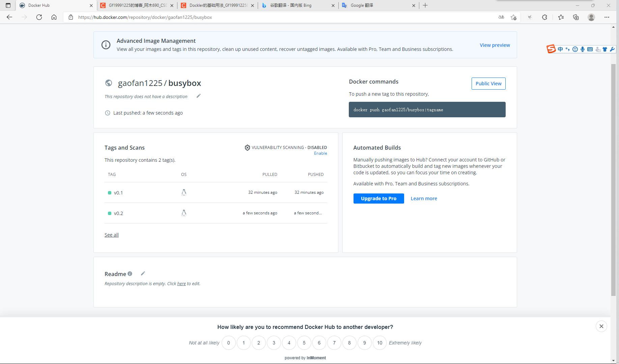Open the translate page icon
The image size is (619, 364).
point(501,17)
